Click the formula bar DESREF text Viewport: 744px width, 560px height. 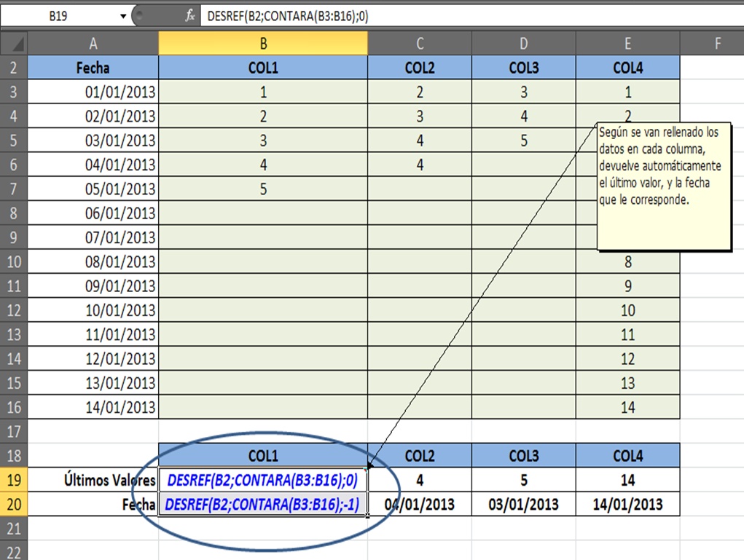[x=288, y=15]
